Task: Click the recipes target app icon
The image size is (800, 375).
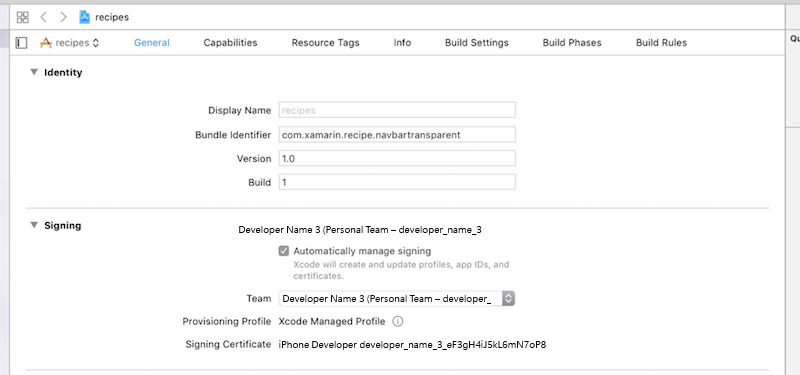Action: click(46, 43)
